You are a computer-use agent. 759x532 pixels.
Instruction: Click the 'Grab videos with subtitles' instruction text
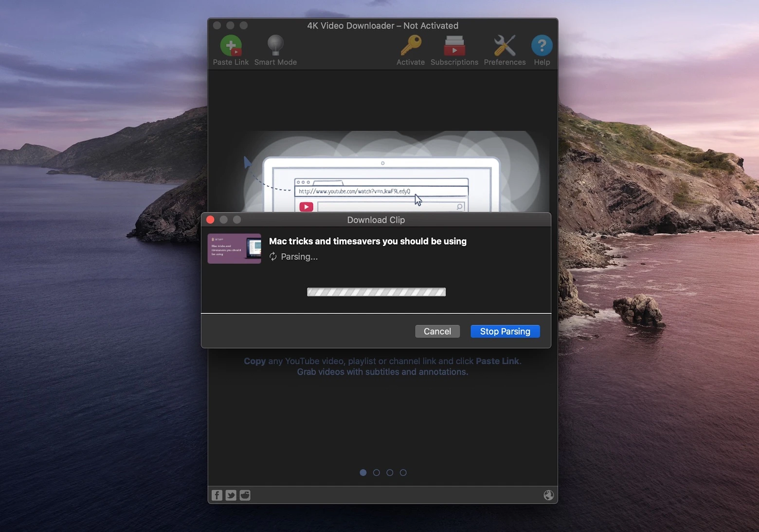click(x=382, y=372)
